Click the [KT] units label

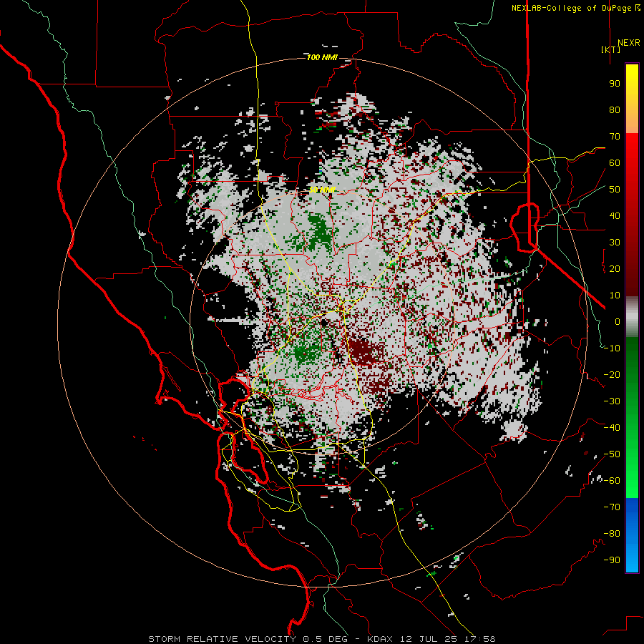[x=610, y=49]
